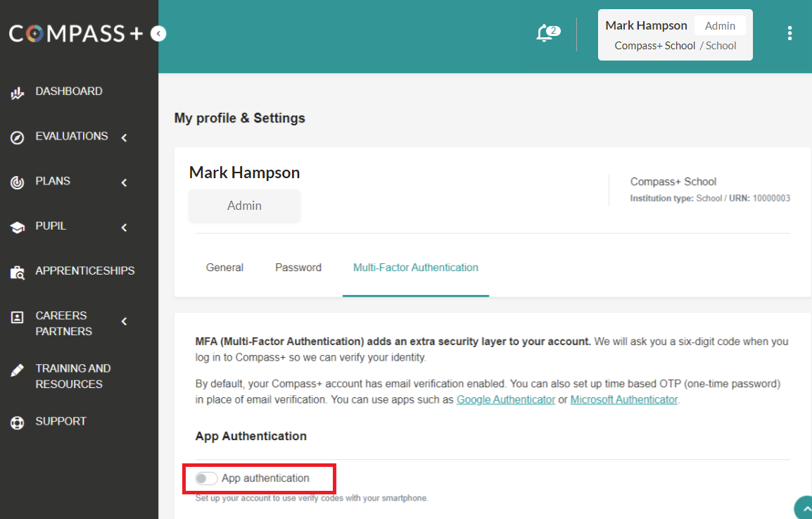
Task: Open the notifications bell
Action: 544,34
